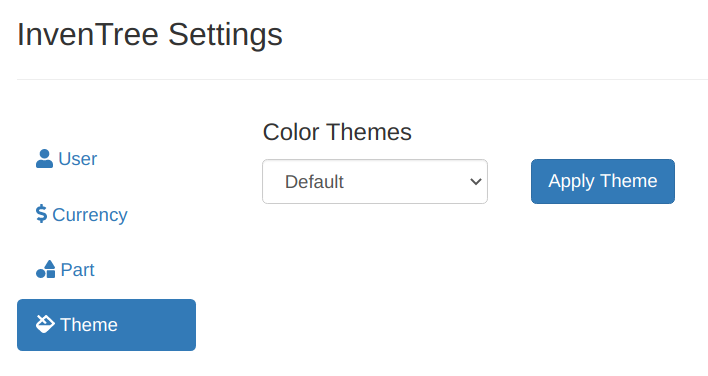Image resolution: width=708 pixels, height=376 pixels.
Task: Click the empty blue area of Theme tab
Action: coord(158,325)
